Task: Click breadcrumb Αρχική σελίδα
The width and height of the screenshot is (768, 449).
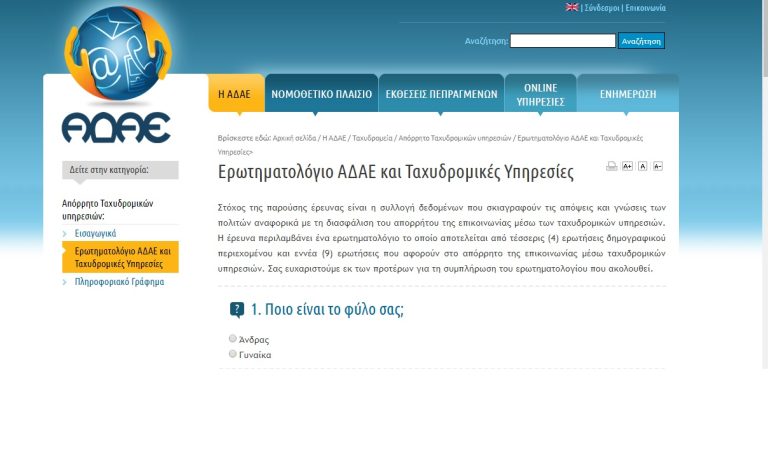Action: coord(294,138)
